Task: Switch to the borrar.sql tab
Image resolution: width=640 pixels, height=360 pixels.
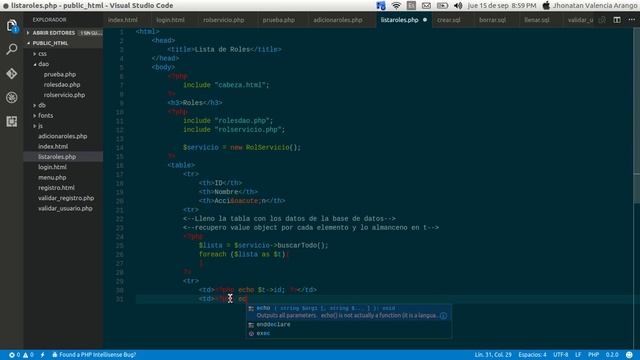Action: click(492, 20)
